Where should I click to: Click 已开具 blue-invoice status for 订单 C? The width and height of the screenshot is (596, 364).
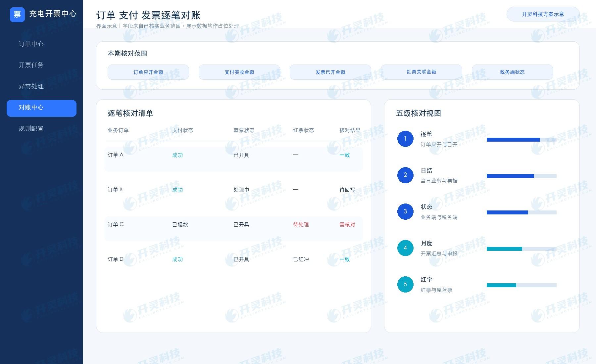tap(241, 225)
